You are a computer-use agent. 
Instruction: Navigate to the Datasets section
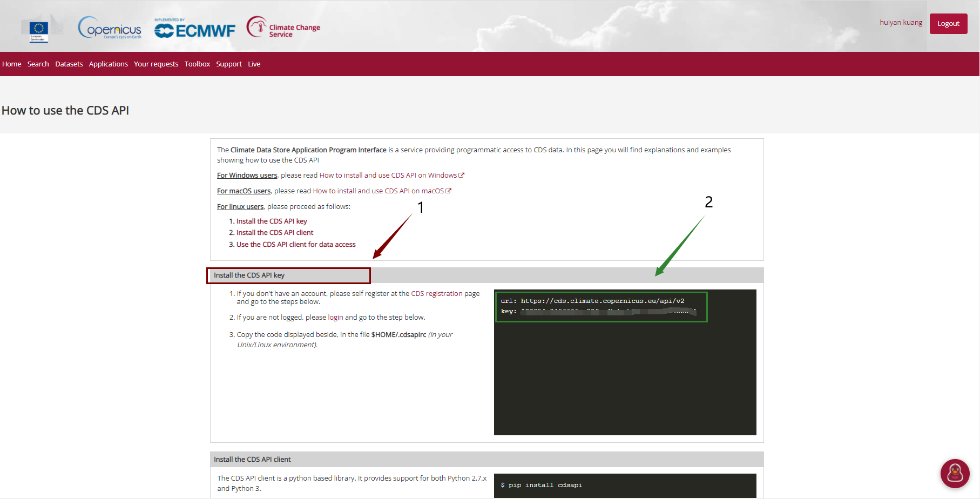click(x=69, y=64)
